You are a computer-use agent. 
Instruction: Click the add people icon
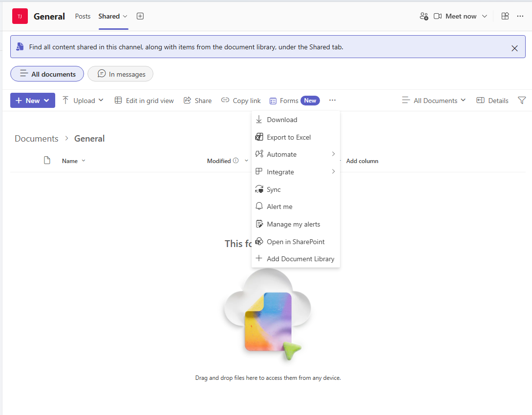pos(424,16)
